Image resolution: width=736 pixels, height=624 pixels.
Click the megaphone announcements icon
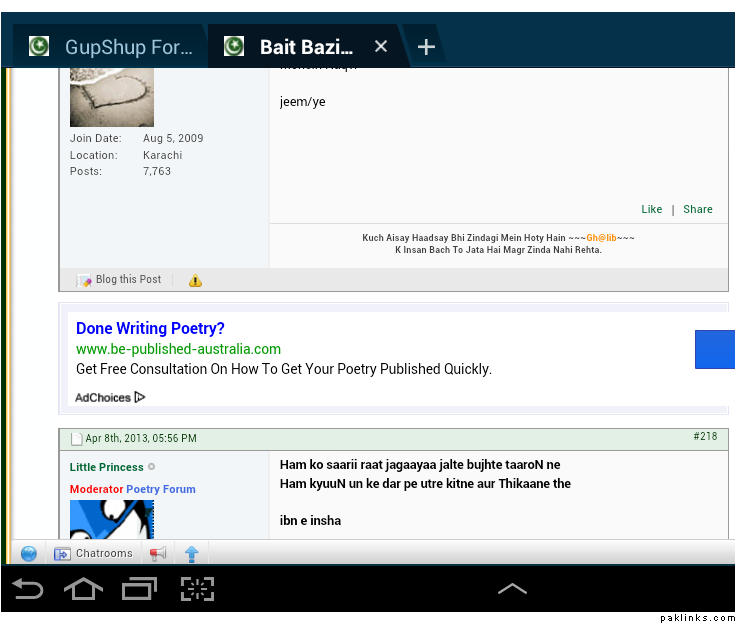pos(158,553)
